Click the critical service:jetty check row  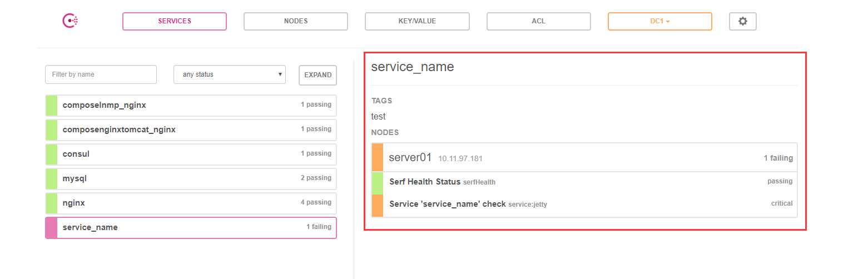584,204
